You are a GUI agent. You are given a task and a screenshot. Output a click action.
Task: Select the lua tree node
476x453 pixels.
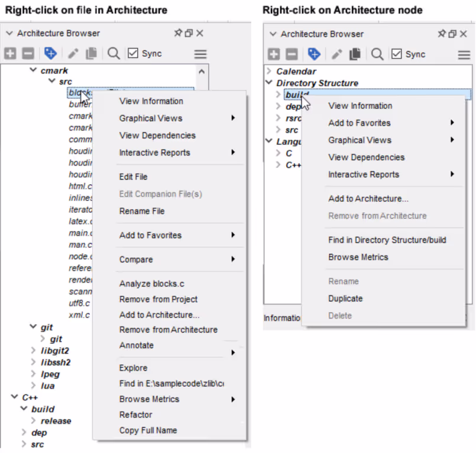48,386
